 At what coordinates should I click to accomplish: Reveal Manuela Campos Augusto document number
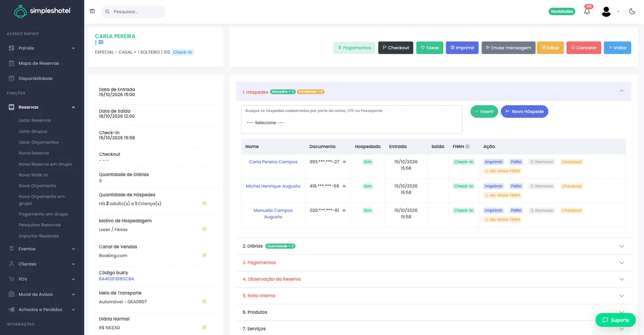[344, 210]
